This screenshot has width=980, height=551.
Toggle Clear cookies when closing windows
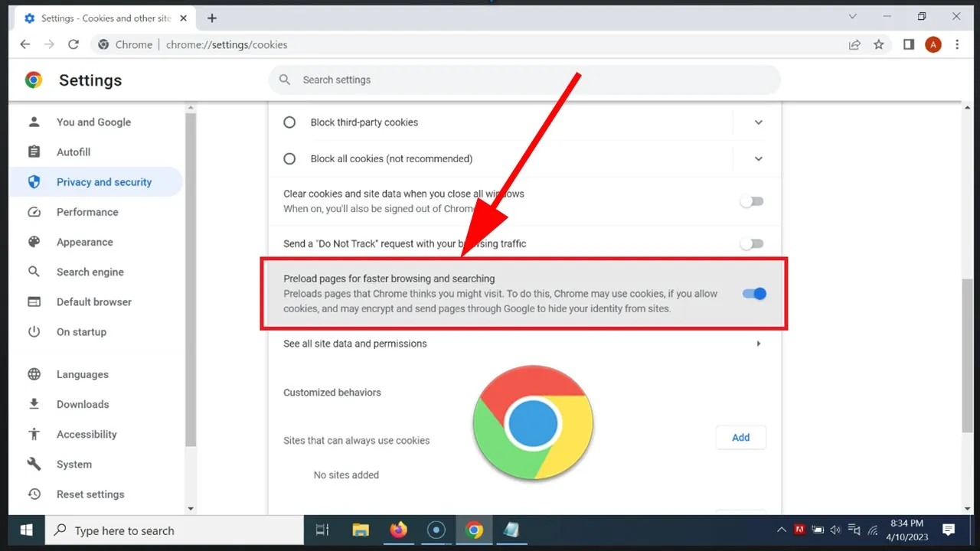point(752,201)
